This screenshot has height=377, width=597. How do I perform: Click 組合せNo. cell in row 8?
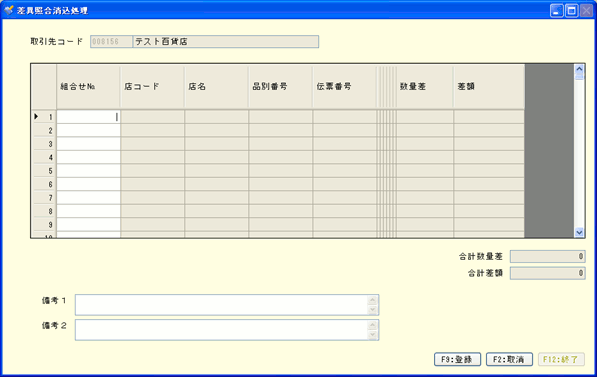tap(88, 211)
